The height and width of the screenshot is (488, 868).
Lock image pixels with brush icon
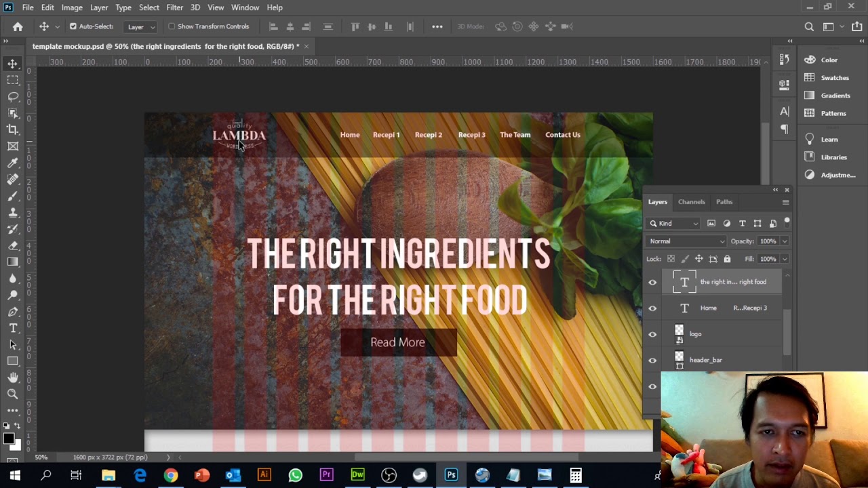point(685,259)
